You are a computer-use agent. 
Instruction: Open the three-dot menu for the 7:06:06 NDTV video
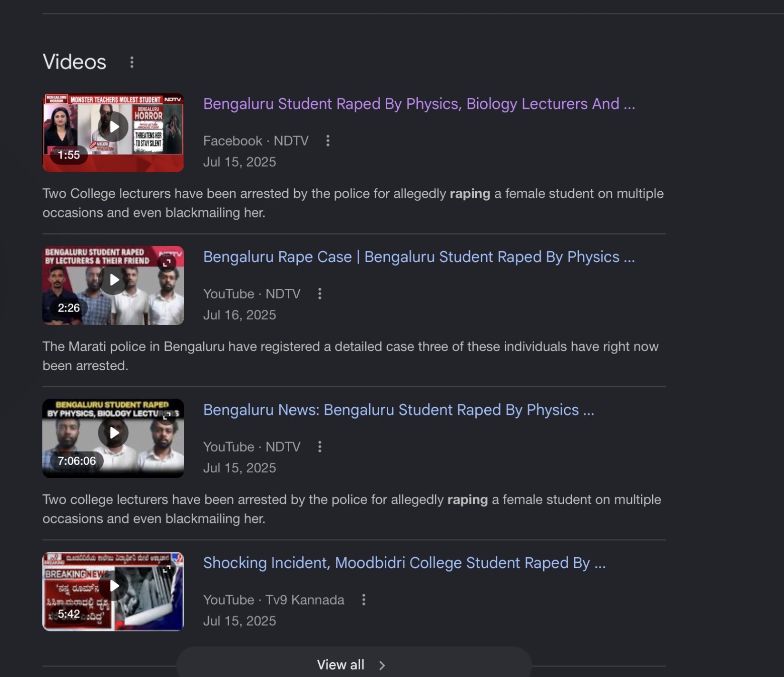[x=320, y=447]
